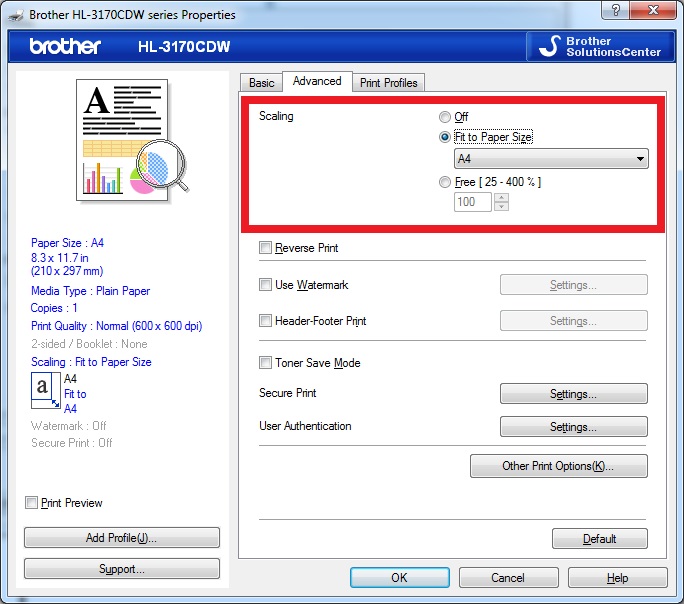This screenshot has width=684, height=604.
Task: Switch to the Advanced tab
Action: pyautogui.click(x=317, y=81)
